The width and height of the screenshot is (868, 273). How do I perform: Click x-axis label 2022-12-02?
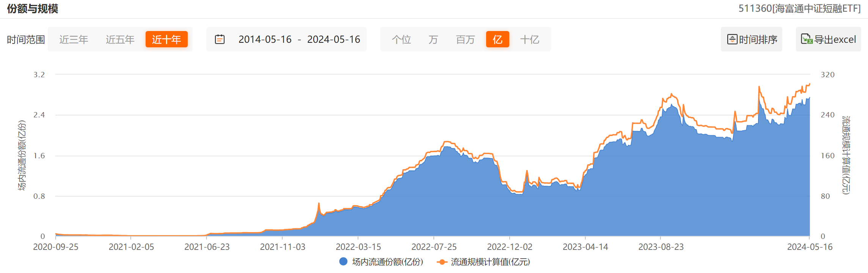pyautogui.click(x=510, y=247)
